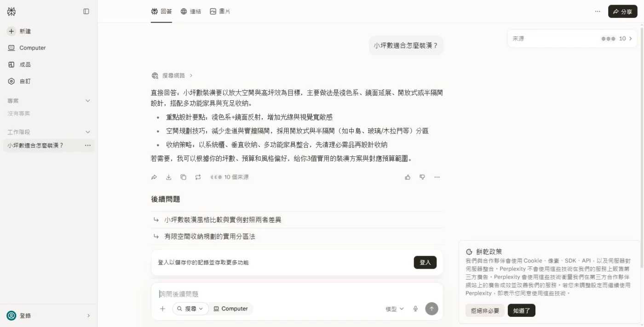Start voice input with the microphone icon
The image size is (644, 327).
tap(415, 309)
